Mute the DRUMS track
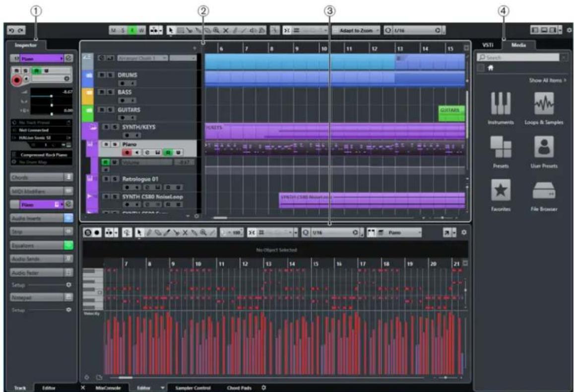 point(103,74)
